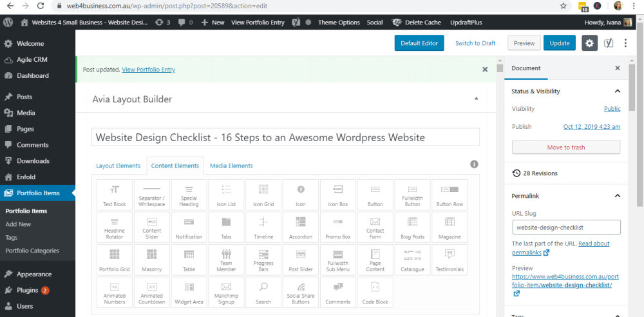Switch to Media Elements tab
This screenshot has height=317, width=644.
tap(231, 166)
